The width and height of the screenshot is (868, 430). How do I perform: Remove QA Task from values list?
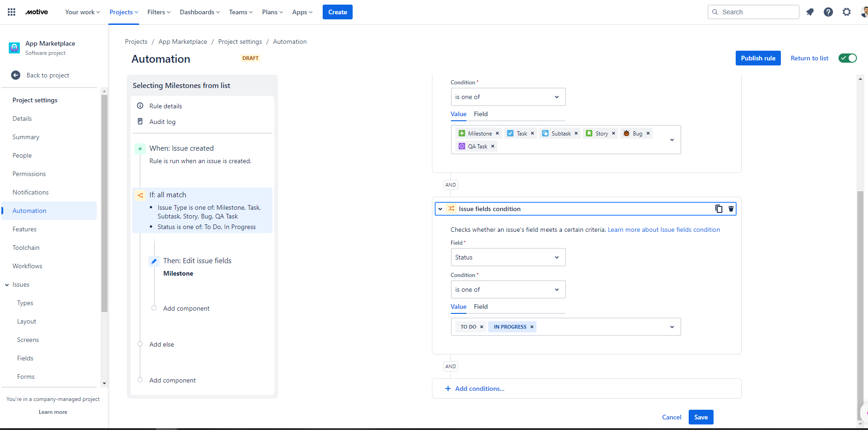(493, 147)
